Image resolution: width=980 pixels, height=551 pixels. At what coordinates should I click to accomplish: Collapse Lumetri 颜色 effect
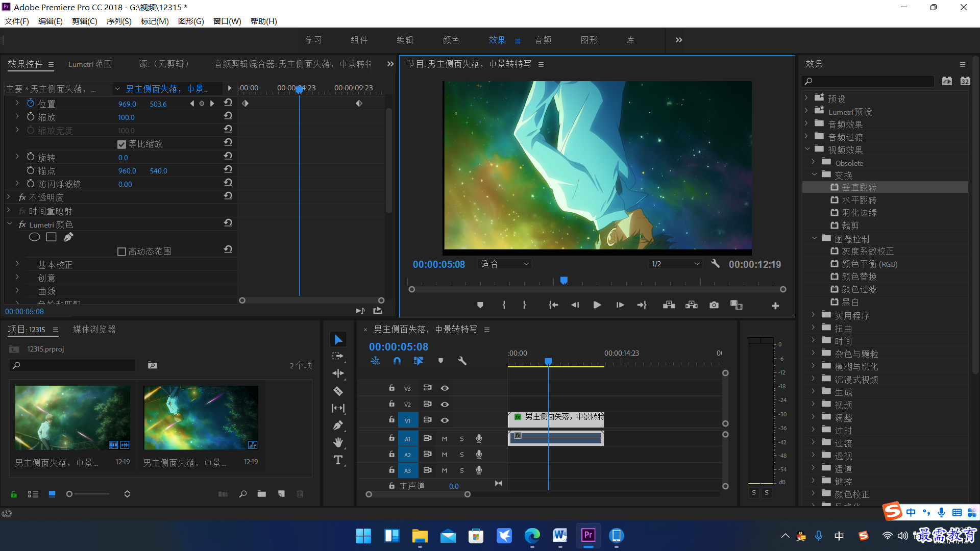tap(10, 224)
